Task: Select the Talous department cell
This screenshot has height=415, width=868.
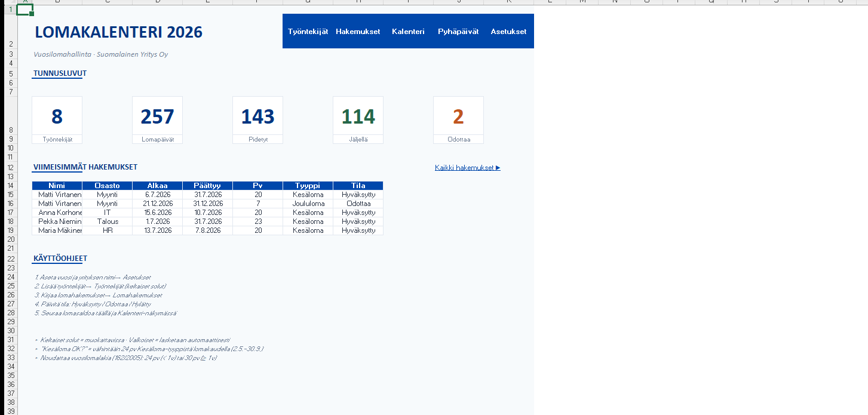Action: click(x=107, y=222)
